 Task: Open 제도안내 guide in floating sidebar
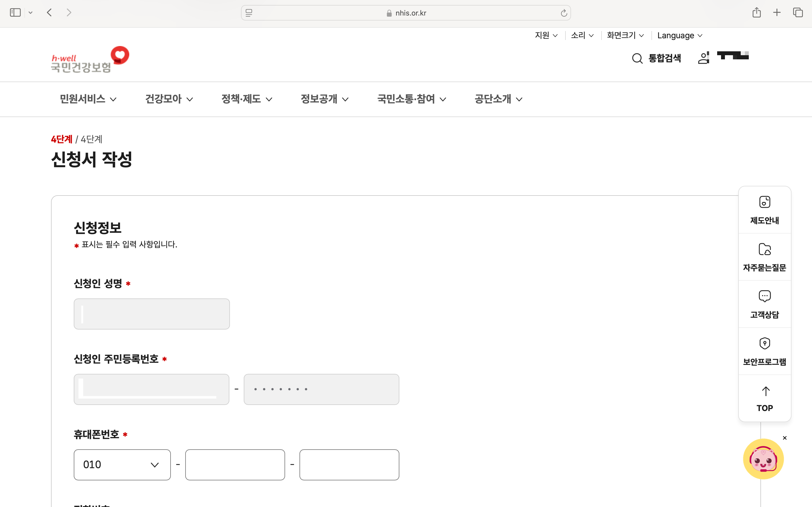pyautogui.click(x=764, y=210)
